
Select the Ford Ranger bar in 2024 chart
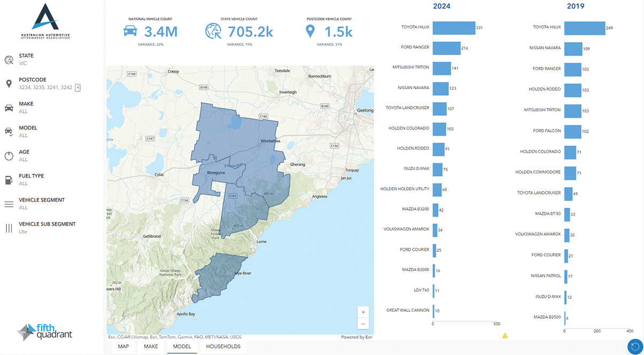pyautogui.click(x=447, y=48)
